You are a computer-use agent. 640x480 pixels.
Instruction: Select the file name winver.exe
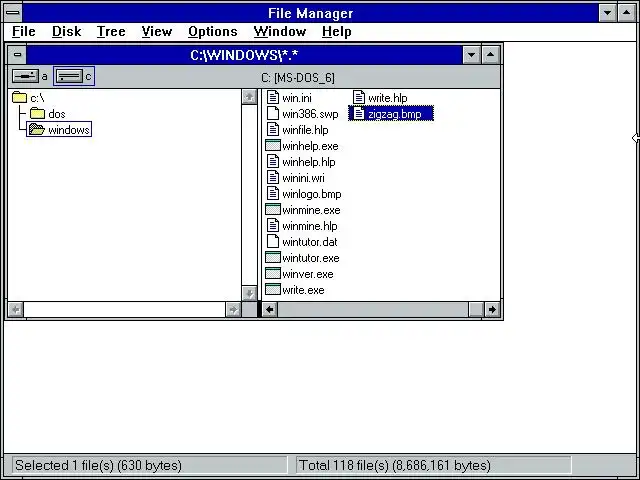point(308,274)
